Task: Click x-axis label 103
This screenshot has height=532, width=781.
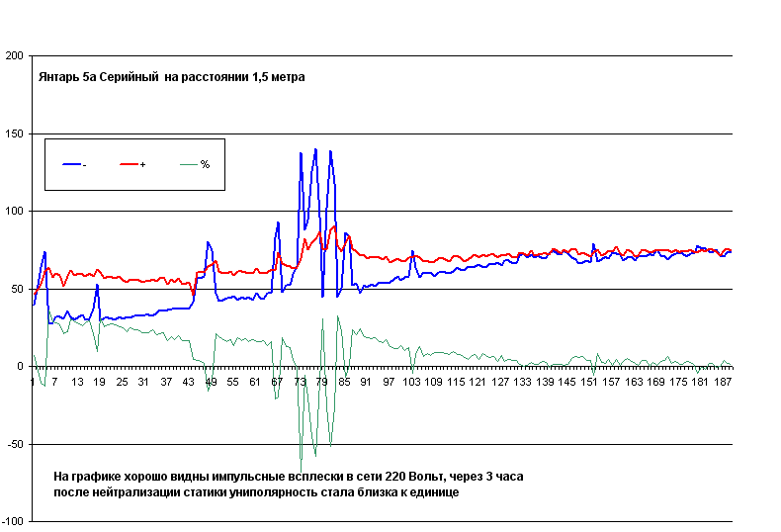Action: [411, 382]
